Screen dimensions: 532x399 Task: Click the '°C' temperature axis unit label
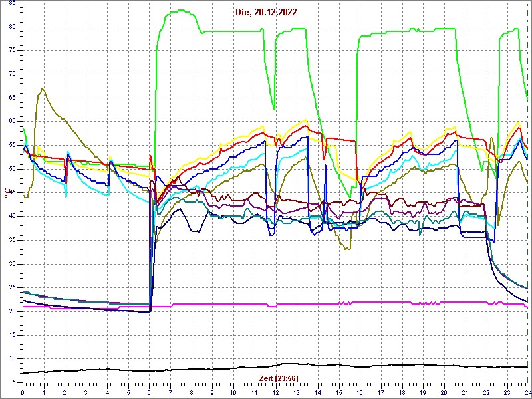(6, 193)
